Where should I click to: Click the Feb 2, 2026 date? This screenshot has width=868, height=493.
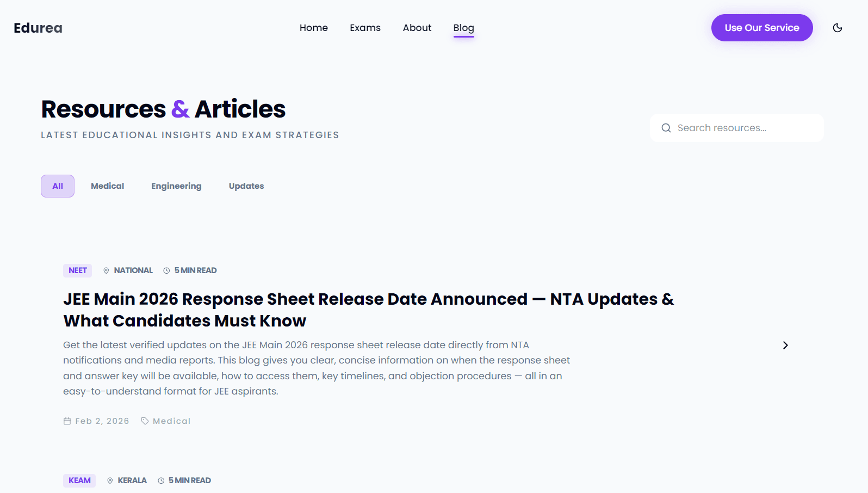(102, 421)
